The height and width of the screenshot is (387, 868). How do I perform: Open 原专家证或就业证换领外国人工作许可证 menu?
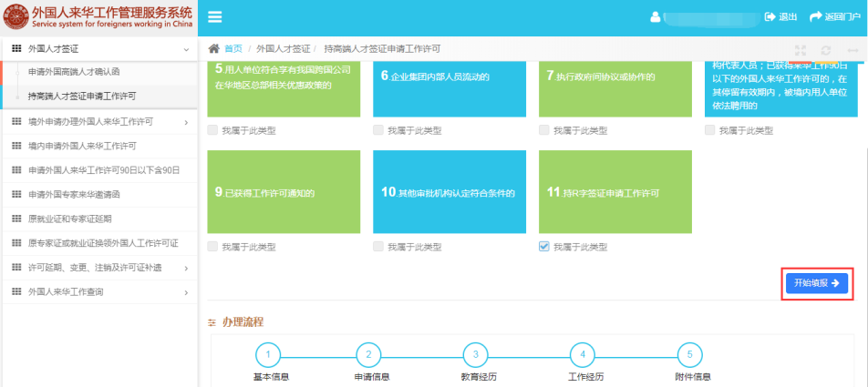point(98,243)
